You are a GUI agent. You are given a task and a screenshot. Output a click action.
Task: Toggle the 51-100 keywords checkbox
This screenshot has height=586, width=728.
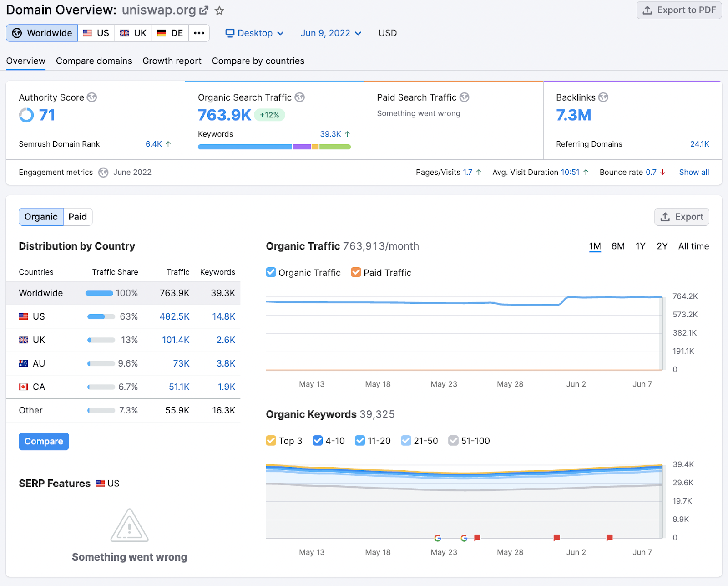[454, 441]
